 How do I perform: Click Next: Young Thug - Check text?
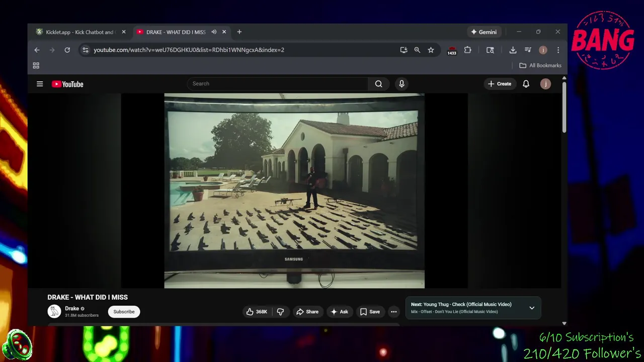(x=461, y=304)
